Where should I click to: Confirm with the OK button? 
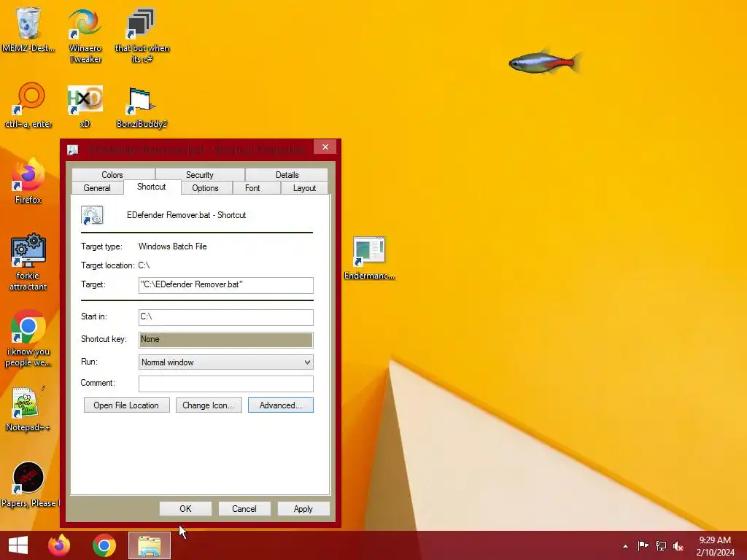pyautogui.click(x=185, y=508)
